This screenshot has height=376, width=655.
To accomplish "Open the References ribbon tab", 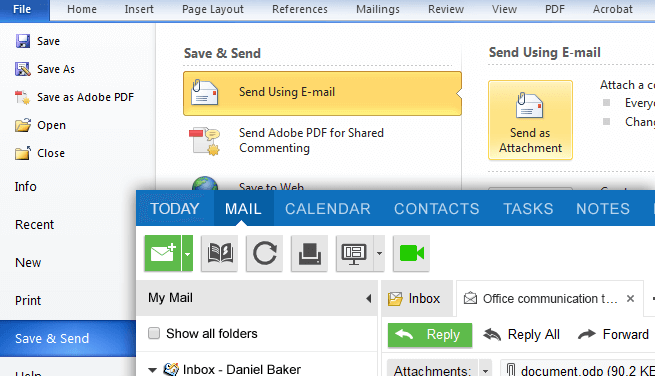I will pos(300,9).
